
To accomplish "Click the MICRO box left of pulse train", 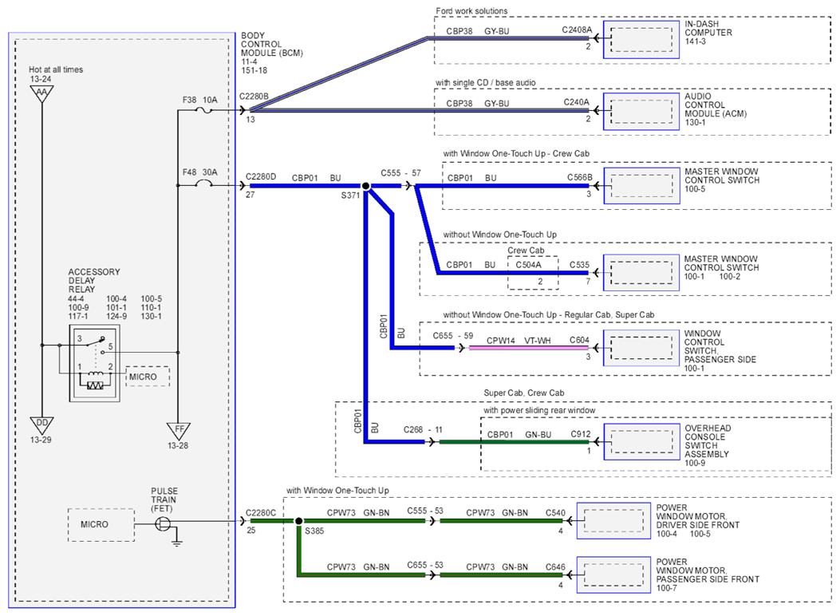I will [101, 524].
